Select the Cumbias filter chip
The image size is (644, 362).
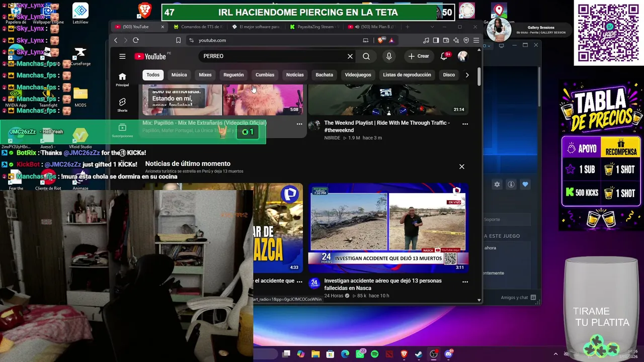265,75
